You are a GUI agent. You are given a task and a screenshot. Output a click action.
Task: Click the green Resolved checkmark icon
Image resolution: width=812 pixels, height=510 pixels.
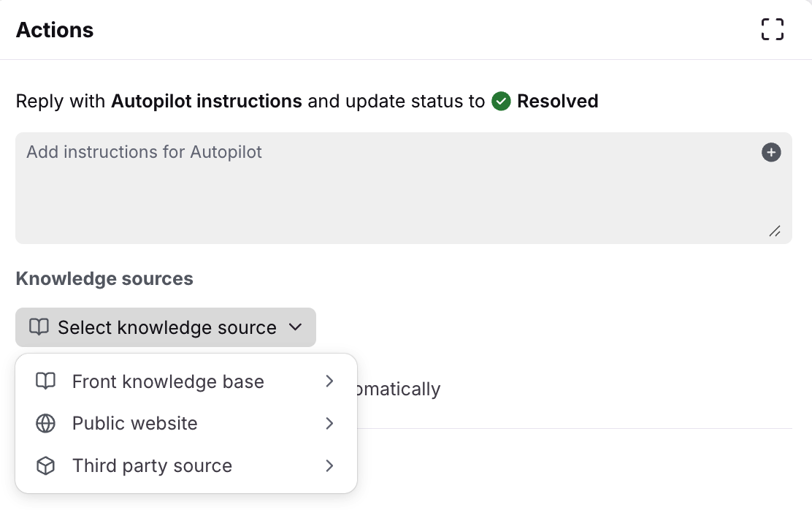click(501, 101)
